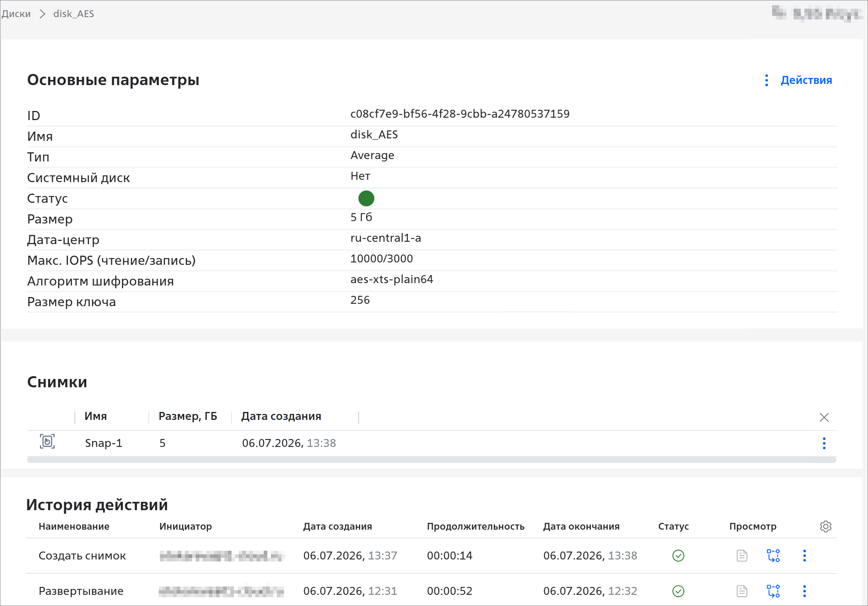Open more options for Создать снимок

tap(804, 555)
